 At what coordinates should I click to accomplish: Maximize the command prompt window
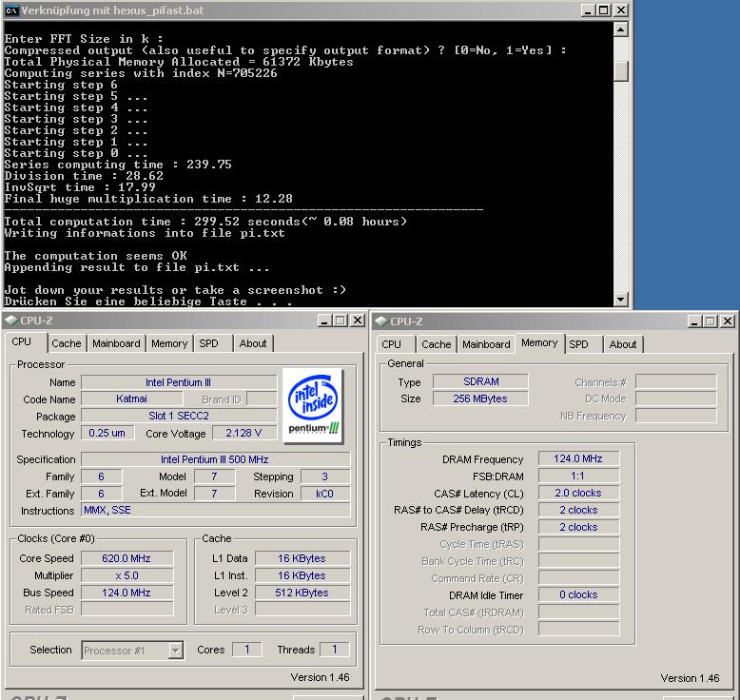[604, 10]
